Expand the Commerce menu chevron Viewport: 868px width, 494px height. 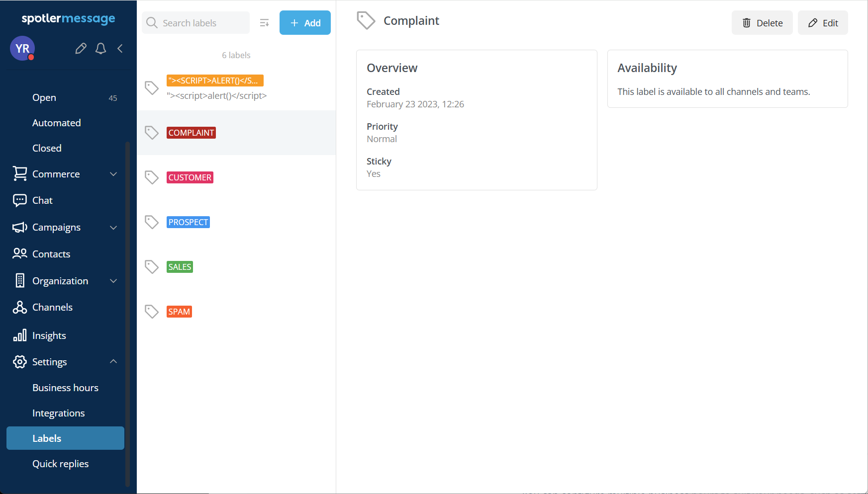tap(113, 174)
